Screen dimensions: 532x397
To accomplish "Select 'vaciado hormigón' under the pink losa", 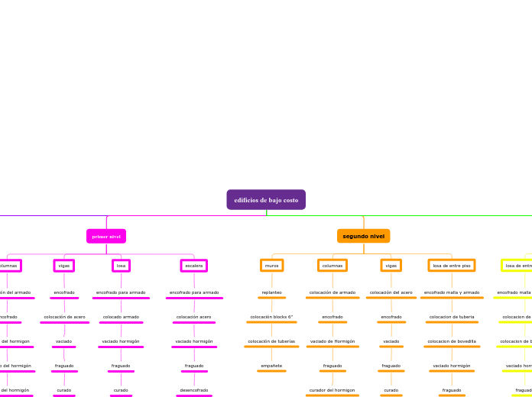I will pyautogui.click(x=121, y=341).
